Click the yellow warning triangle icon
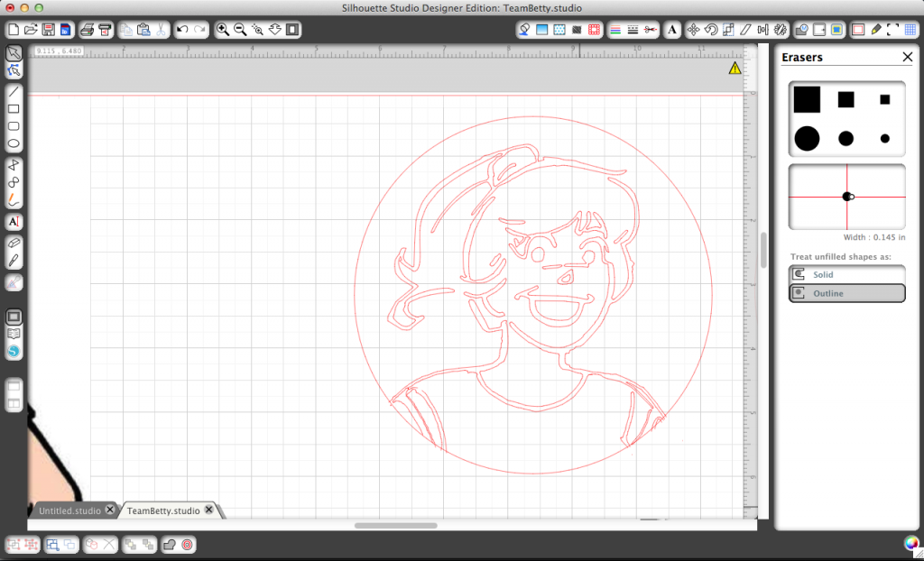The image size is (924, 561). coord(735,69)
